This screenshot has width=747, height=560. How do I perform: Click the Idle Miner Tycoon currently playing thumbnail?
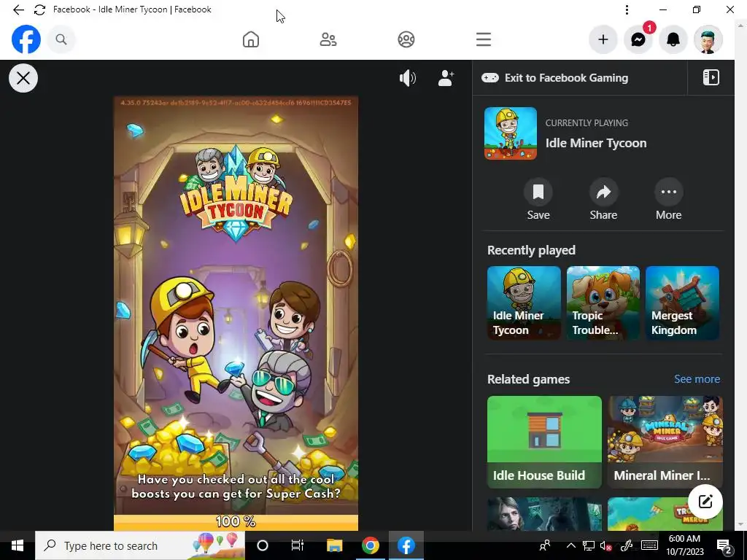510,133
